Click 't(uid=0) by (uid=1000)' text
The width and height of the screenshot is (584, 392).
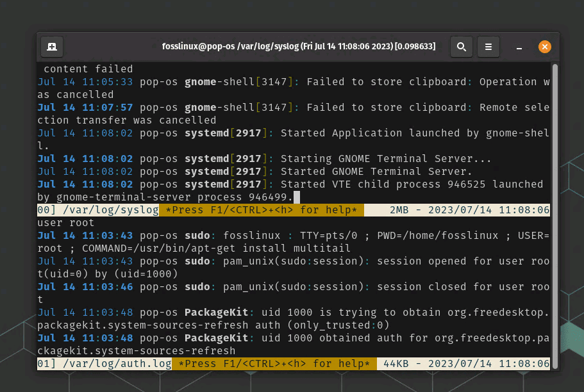108,274
